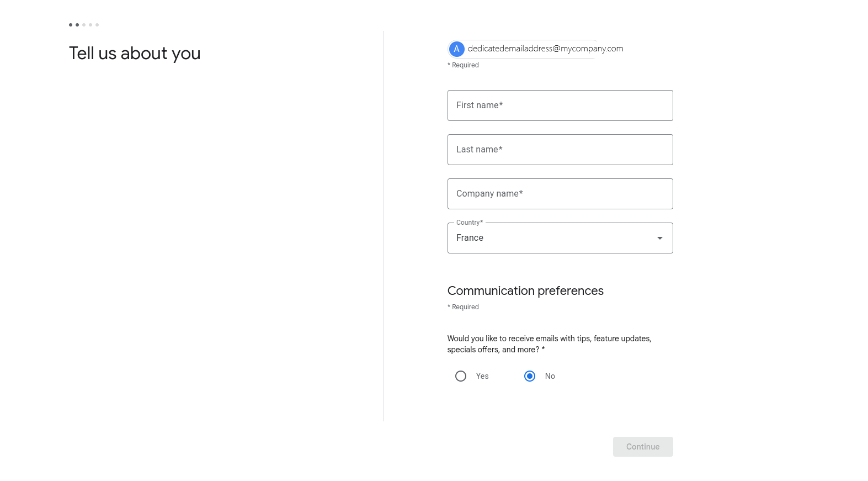This screenshot has height=481, width=868.
Task: Click the Communication preferences heading
Action: coord(525,291)
